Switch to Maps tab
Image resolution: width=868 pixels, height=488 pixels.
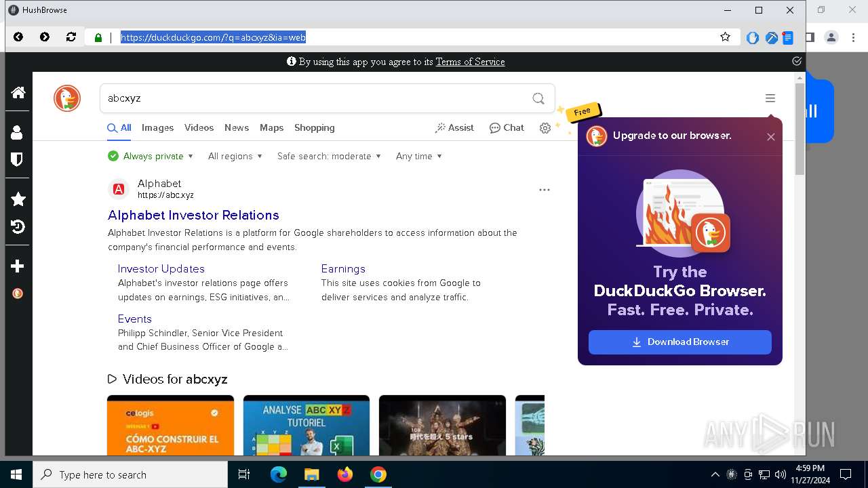[271, 128]
